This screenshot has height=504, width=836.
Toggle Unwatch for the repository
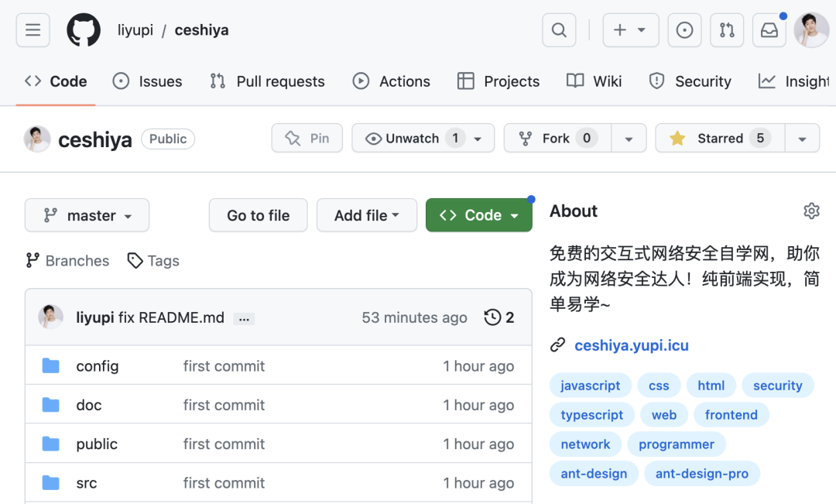click(412, 139)
